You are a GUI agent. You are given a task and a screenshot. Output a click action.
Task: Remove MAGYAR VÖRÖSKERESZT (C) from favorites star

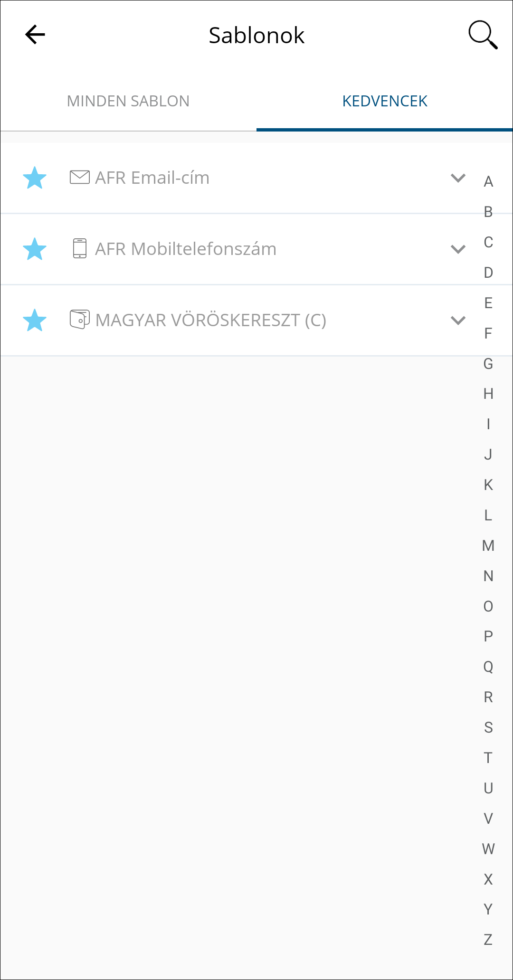35,320
